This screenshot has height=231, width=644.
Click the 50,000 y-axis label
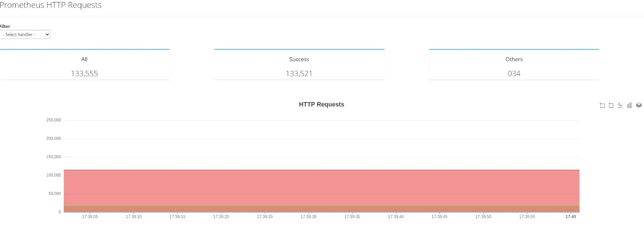click(x=55, y=194)
